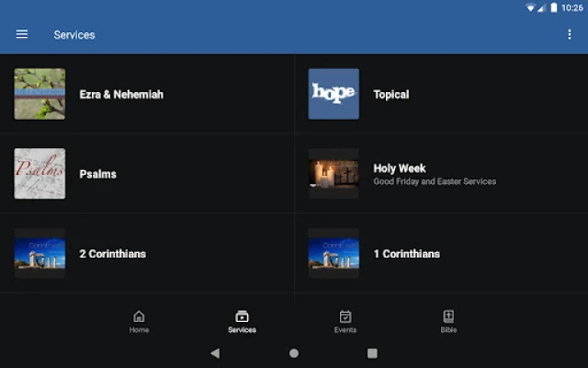
Task: Open the Ezra & Nehemiah thumbnail
Action: click(40, 94)
